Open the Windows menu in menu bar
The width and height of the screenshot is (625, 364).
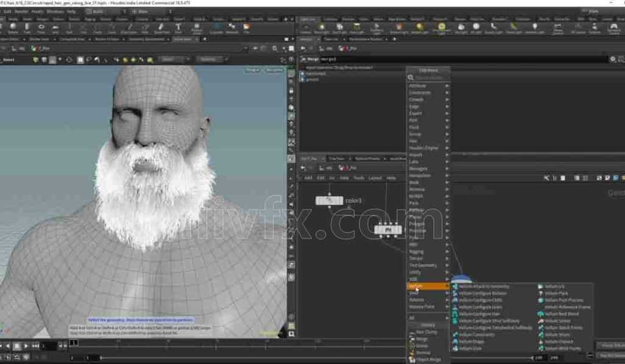(x=55, y=12)
